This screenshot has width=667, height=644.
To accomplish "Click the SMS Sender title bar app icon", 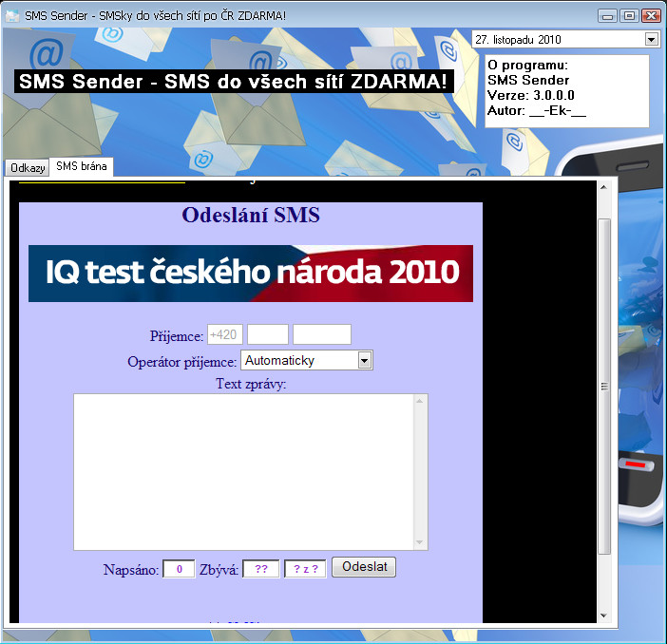I will 12,16.
